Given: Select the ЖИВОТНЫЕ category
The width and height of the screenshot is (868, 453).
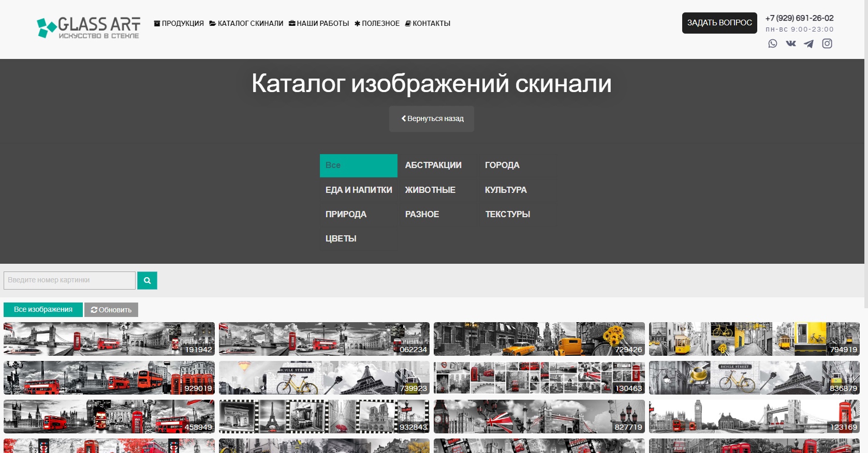Looking at the screenshot, I should pos(438,190).
